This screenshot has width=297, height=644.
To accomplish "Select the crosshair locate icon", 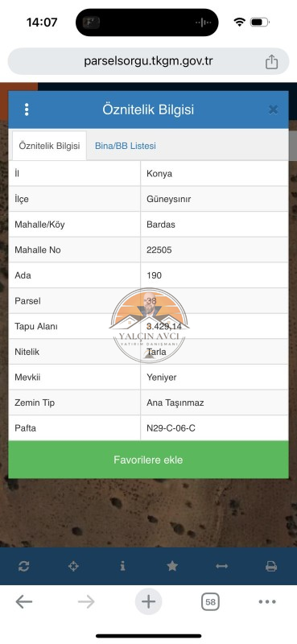I will point(73,567).
